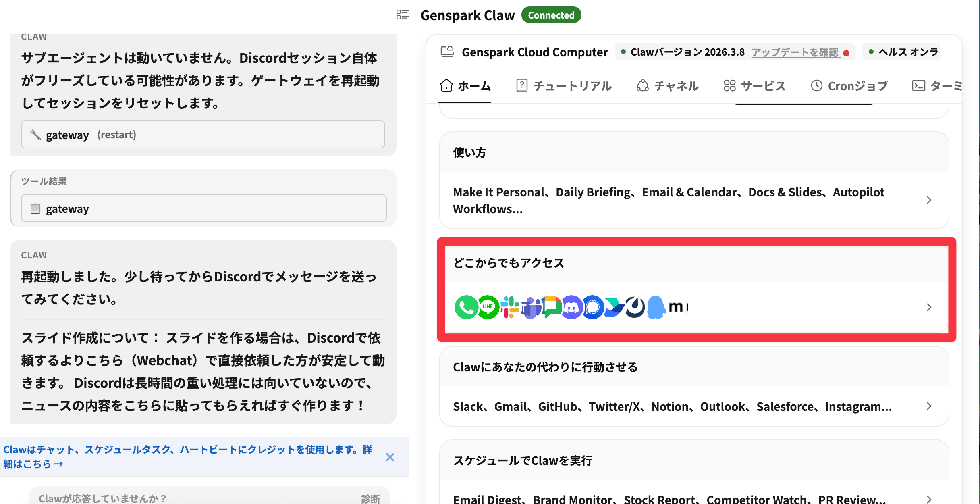The width and height of the screenshot is (980, 504).
Task: Click the Mattermost icon
Action: [635, 307]
